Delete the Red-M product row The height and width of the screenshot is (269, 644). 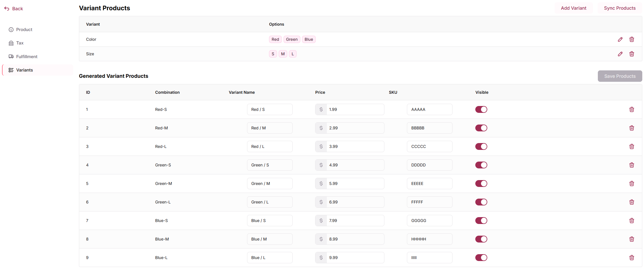click(x=631, y=128)
